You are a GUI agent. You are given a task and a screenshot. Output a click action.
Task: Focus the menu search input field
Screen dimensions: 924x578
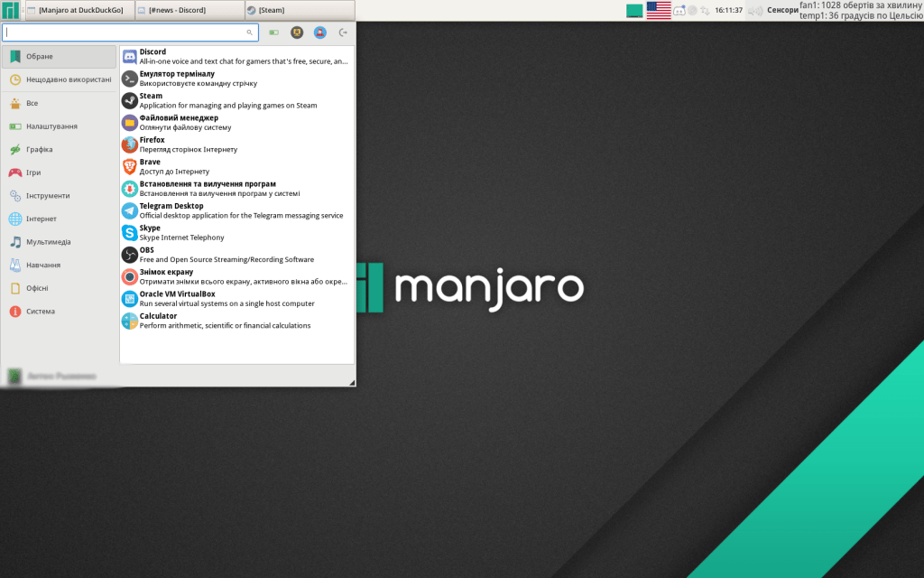coord(130,33)
